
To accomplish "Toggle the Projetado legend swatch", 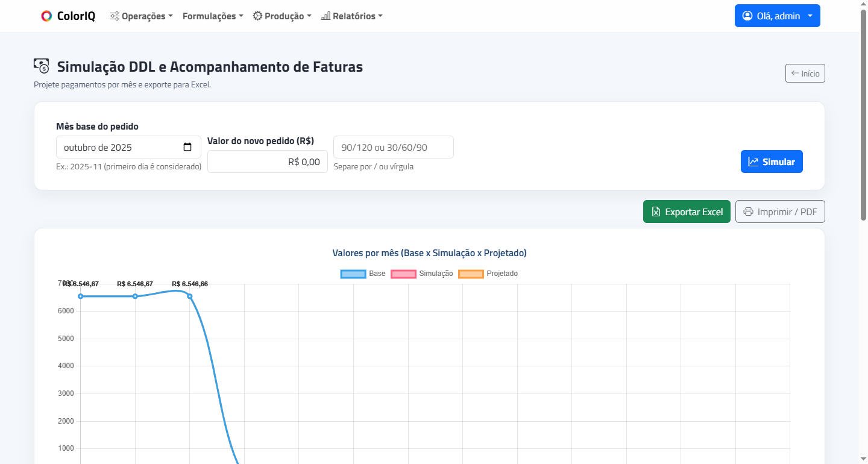I will click(471, 274).
